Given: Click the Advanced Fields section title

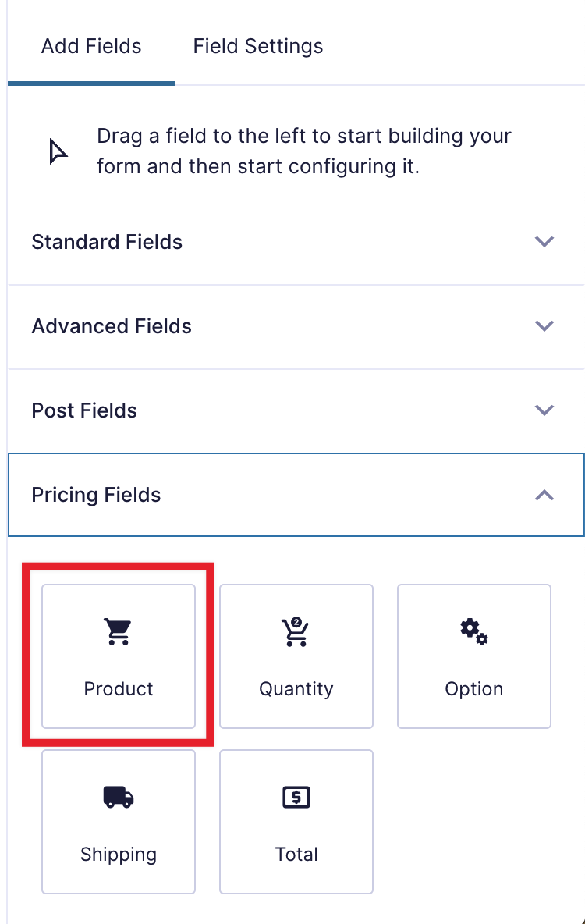Looking at the screenshot, I should pos(112,326).
